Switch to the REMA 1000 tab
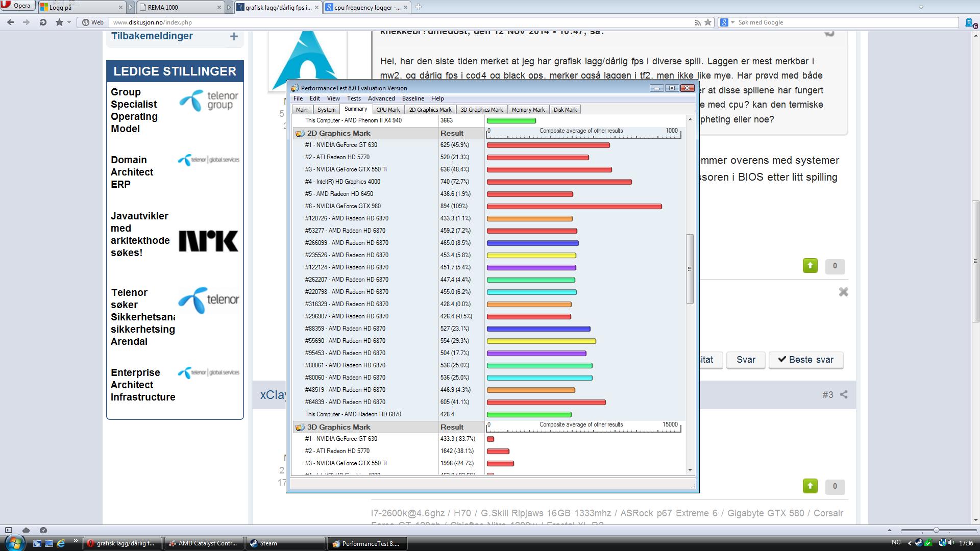Viewport: 980px width, 551px height. point(180,7)
